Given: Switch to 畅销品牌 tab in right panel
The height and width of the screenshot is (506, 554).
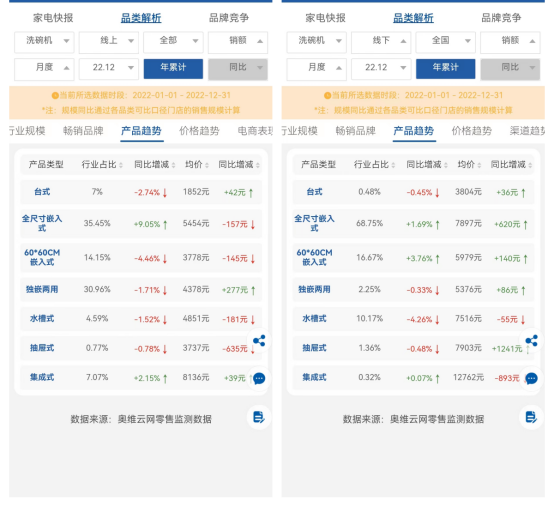Looking at the screenshot, I should pyautogui.click(x=355, y=131).
